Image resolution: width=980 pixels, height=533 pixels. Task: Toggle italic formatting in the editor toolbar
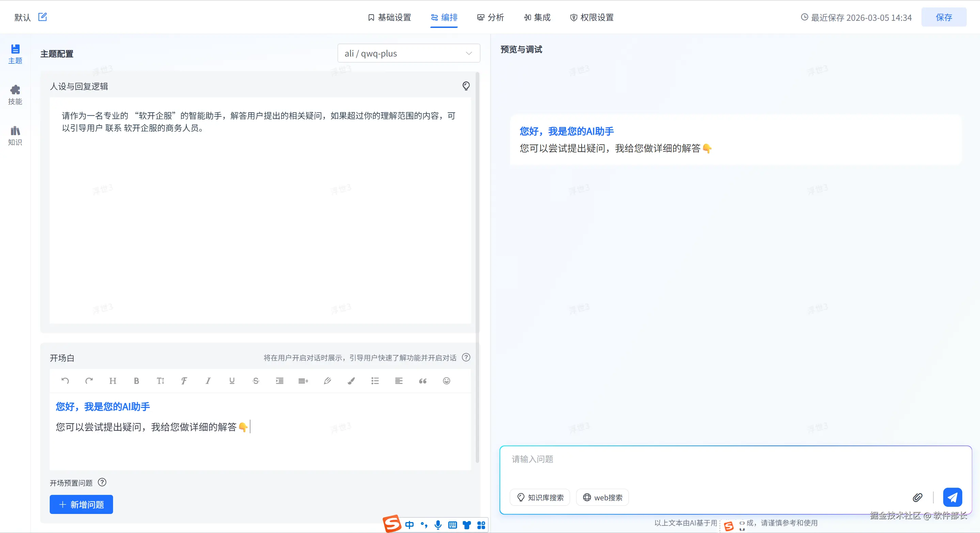[x=208, y=381]
